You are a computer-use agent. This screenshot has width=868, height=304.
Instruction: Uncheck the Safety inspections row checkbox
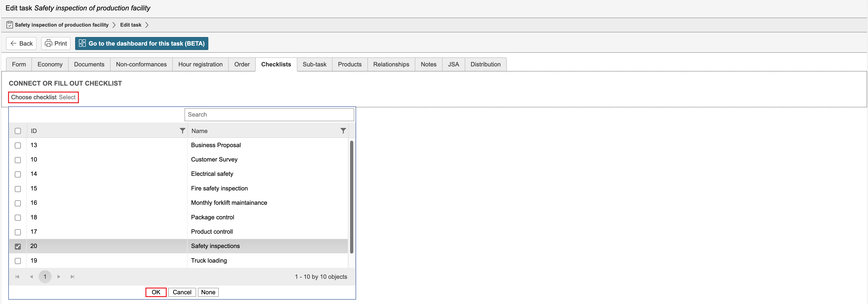18,246
